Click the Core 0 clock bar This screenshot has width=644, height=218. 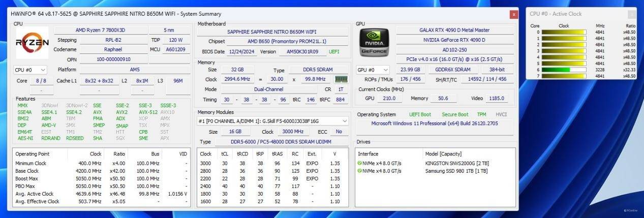[x=563, y=32]
